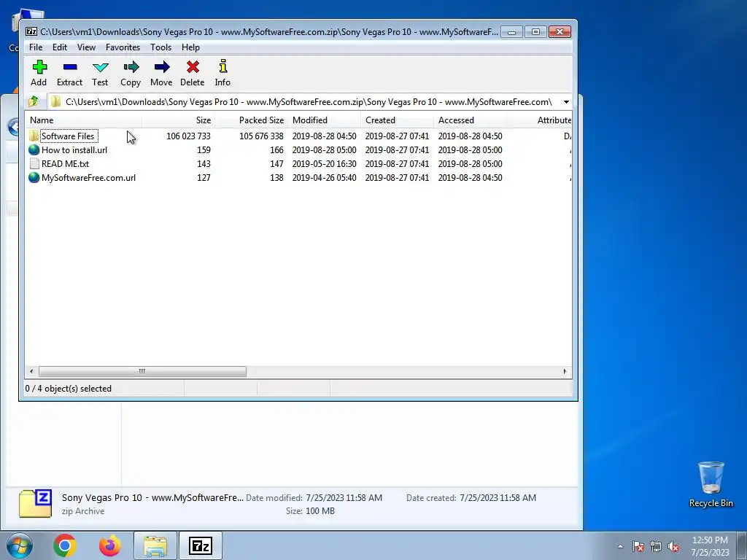Click the Delete toolbar icon
747x560 pixels.
click(x=193, y=66)
